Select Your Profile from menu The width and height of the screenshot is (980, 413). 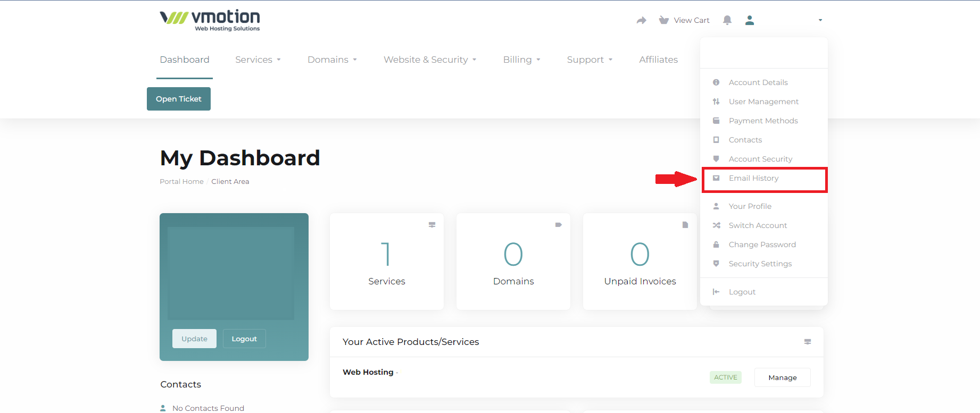[x=764, y=206]
